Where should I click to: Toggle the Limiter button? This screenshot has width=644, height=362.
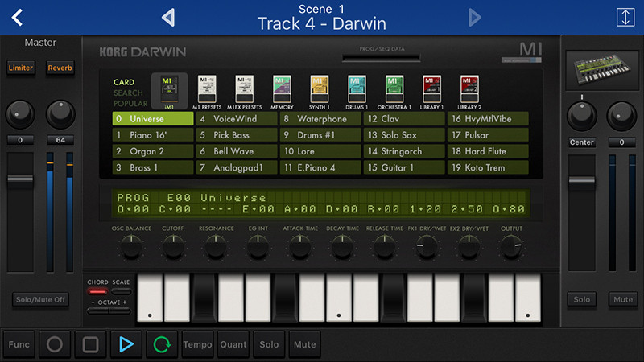coord(21,68)
